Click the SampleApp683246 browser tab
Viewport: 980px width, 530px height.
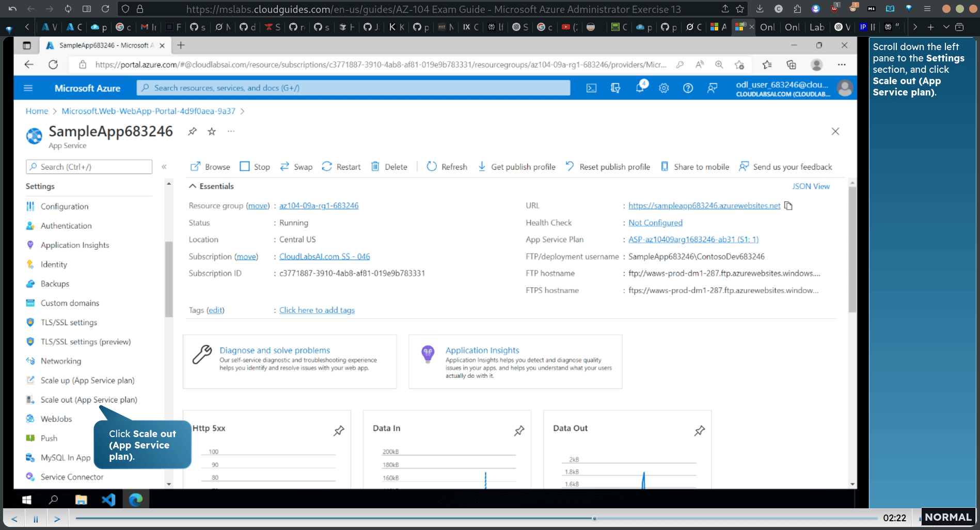[x=105, y=45]
